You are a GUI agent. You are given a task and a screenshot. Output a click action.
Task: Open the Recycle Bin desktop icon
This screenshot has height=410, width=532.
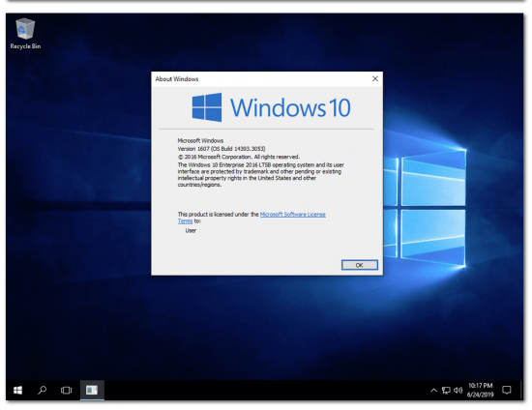[x=25, y=34]
